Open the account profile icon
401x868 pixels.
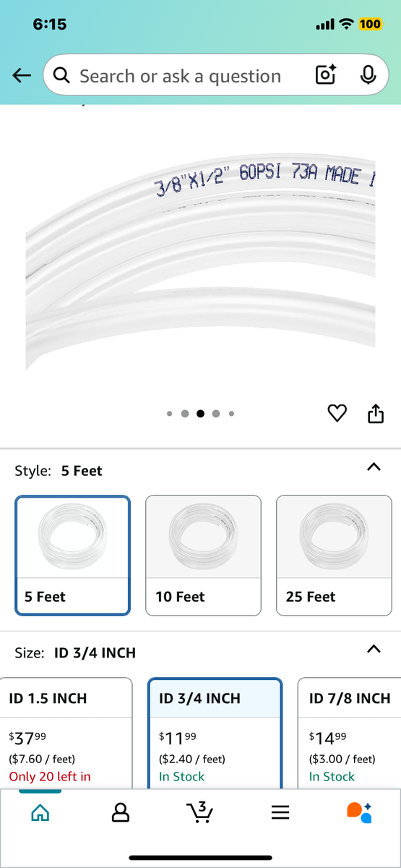click(x=121, y=812)
